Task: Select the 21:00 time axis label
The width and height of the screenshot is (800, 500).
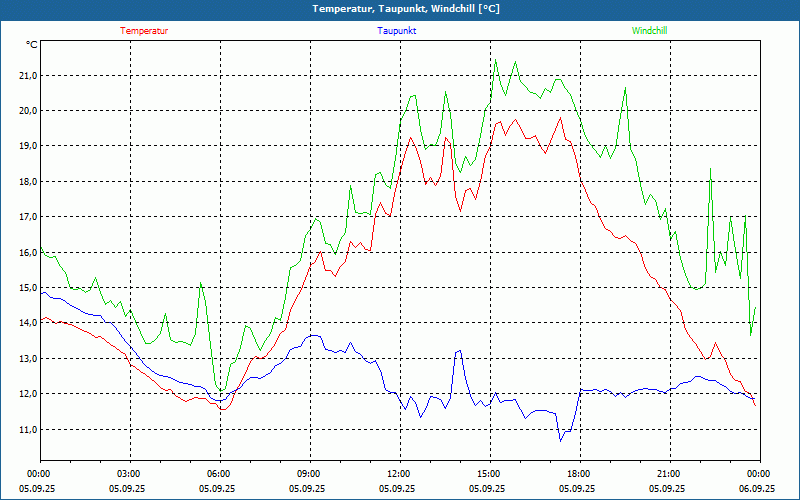Action: (x=669, y=474)
